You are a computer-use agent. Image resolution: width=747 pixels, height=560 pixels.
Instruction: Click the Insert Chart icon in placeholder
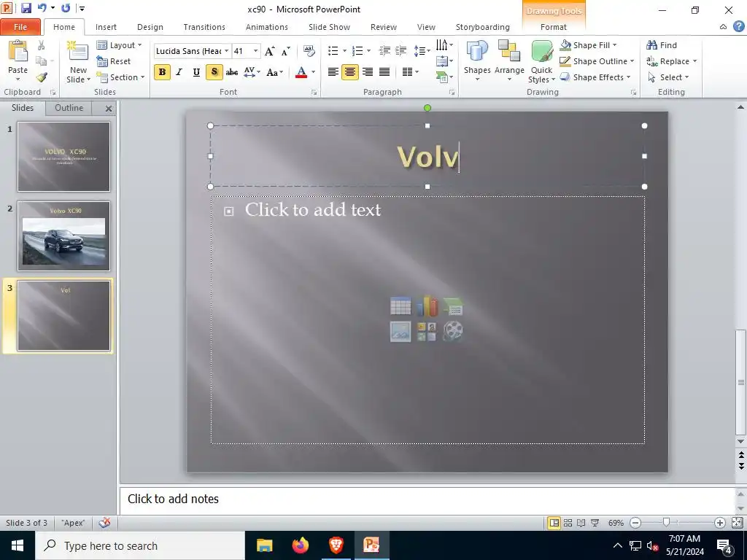pyautogui.click(x=427, y=306)
